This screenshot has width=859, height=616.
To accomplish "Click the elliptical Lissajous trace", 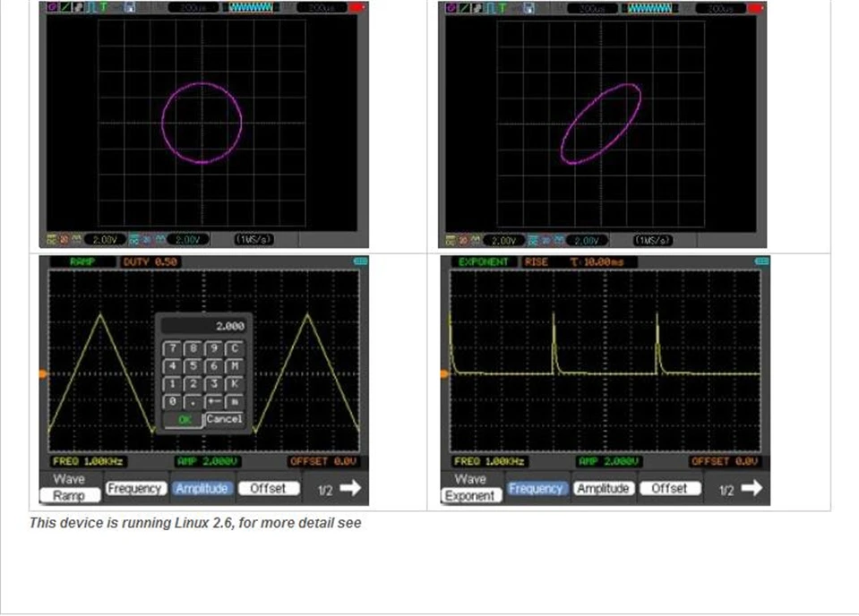I will point(601,124).
